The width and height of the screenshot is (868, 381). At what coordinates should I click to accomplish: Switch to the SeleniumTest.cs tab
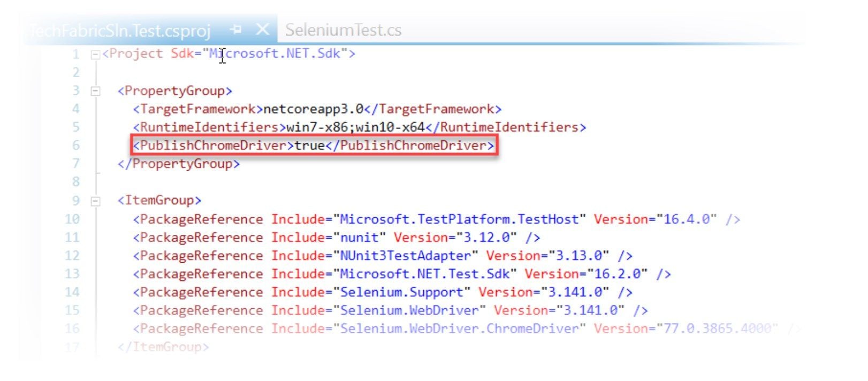tap(343, 31)
